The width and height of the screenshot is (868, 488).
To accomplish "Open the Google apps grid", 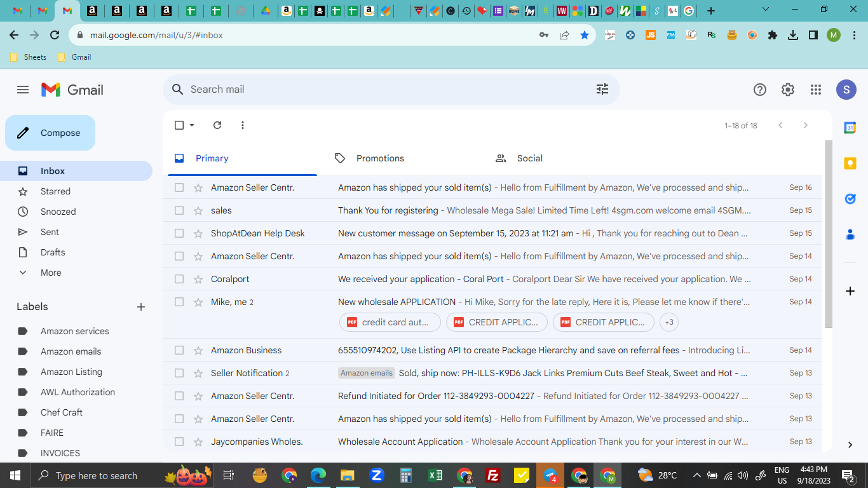I will click(x=816, y=90).
